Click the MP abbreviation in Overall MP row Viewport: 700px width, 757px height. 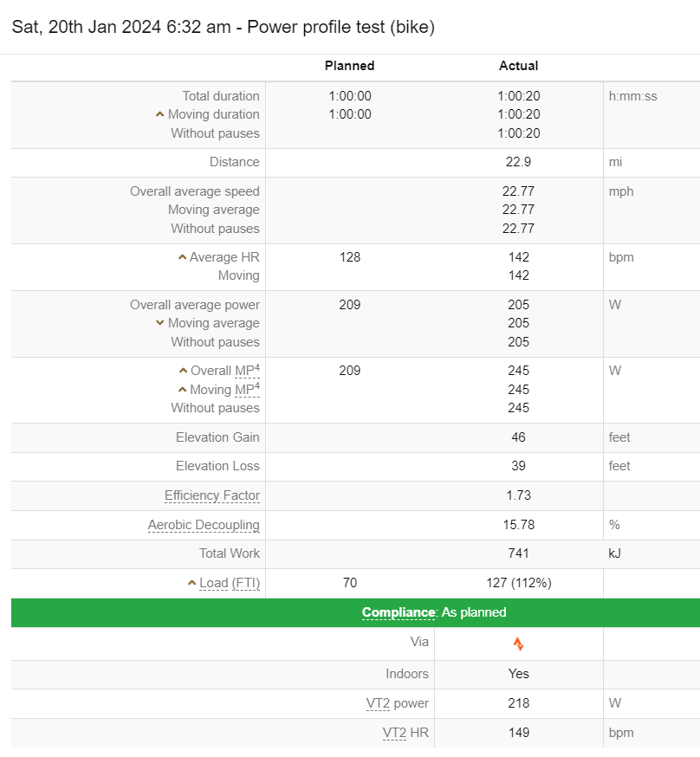pyautogui.click(x=245, y=371)
